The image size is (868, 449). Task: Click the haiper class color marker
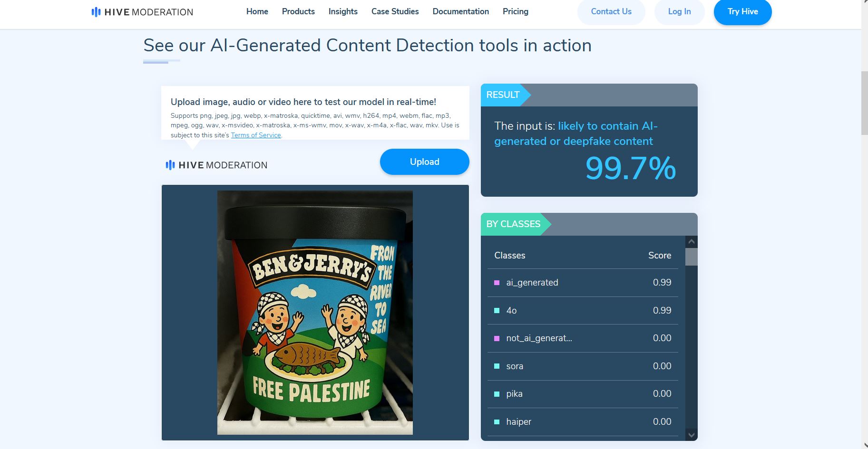coord(497,422)
